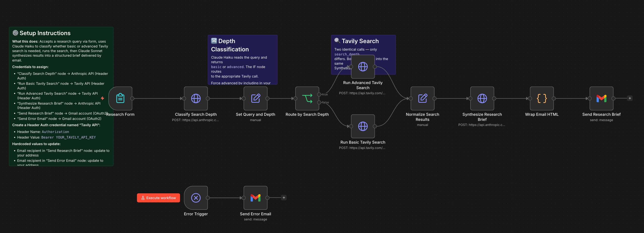This screenshot has height=233, width=644.
Task: Open the Send Research Brief Gmail node
Action: click(602, 98)
